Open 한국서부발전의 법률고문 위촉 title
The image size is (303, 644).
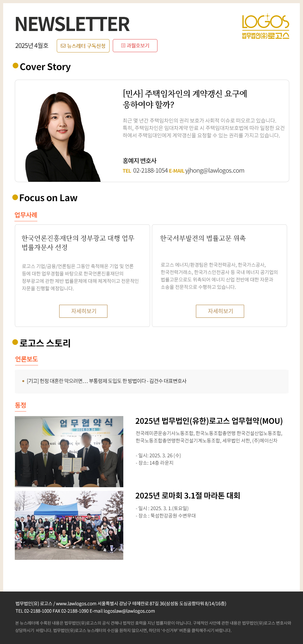coord(203,238)
